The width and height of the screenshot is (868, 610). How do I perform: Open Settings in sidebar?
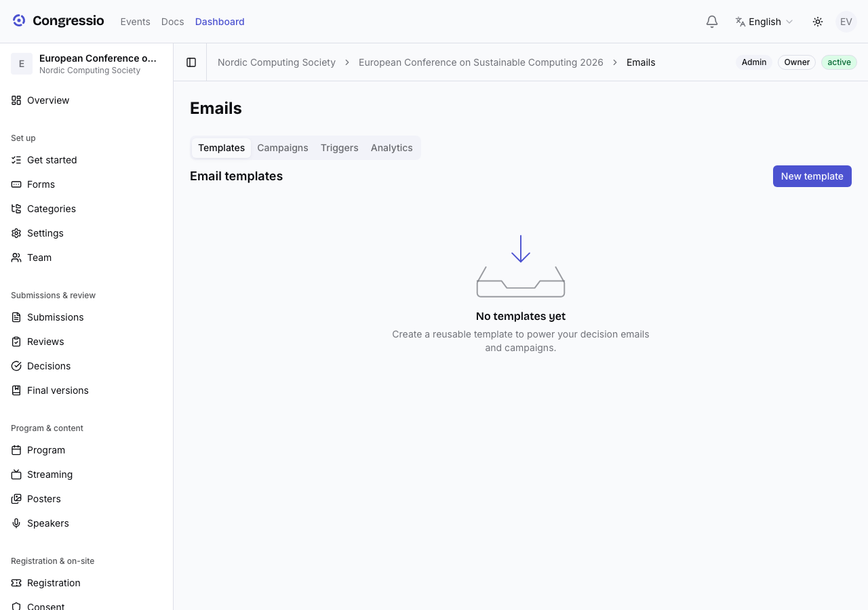coord(87,233)
